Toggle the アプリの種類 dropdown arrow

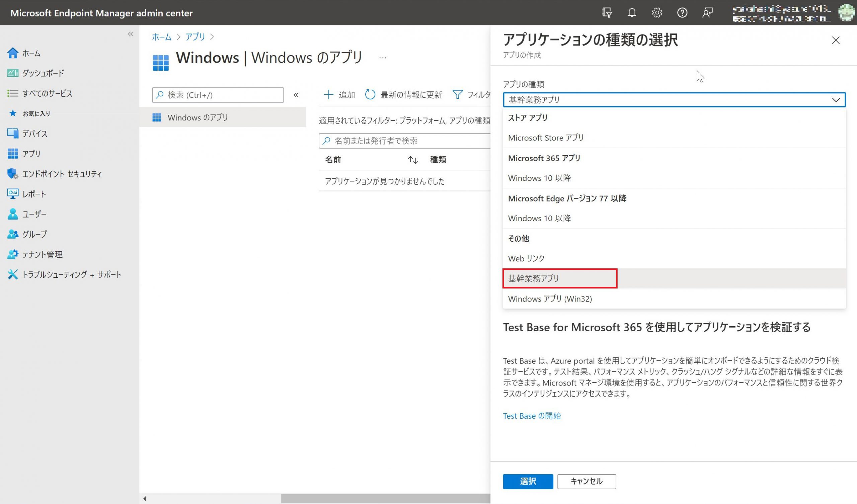click(x=836, y=100)
